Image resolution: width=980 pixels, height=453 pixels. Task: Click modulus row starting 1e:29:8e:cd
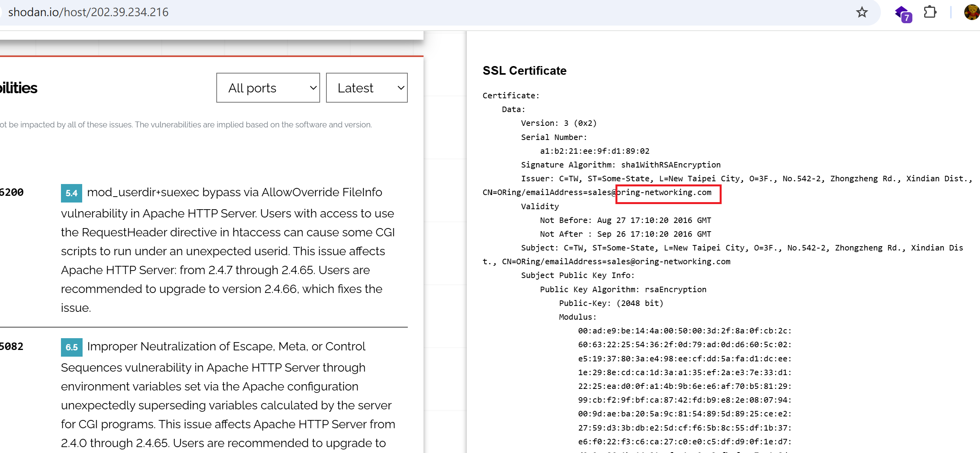pyautogui.click(x=685, y=372)
